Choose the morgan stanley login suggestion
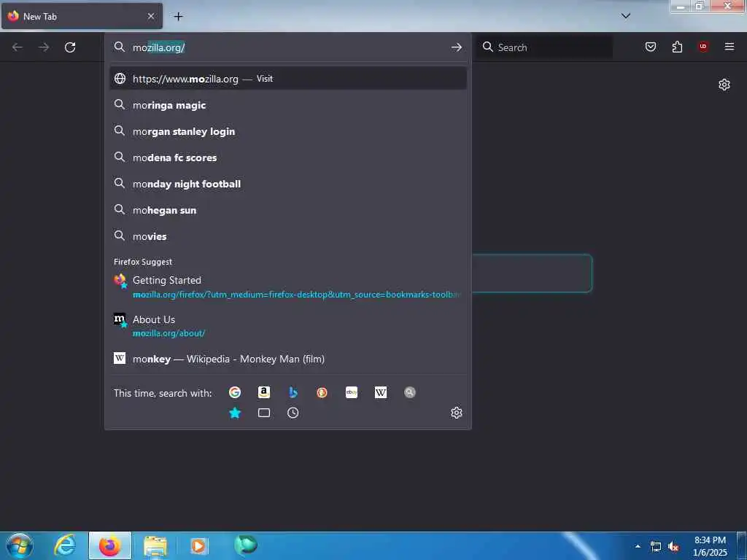The image size is (747, 560). click(287, 131)
